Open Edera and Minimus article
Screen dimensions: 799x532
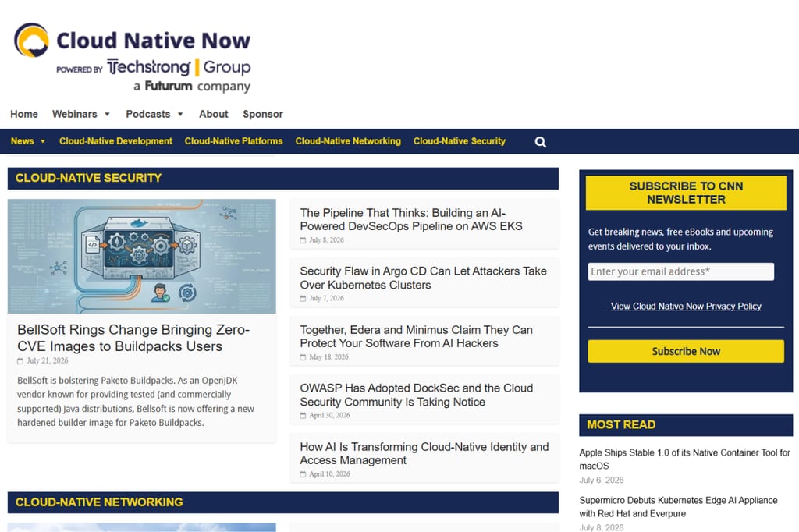click(417, 336)
